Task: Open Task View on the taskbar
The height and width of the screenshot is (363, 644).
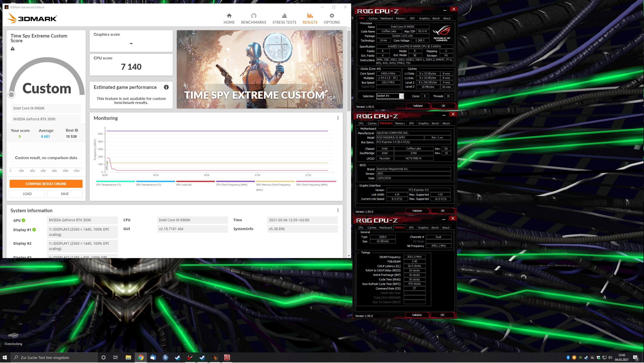Action: click(x=115, y=357)
